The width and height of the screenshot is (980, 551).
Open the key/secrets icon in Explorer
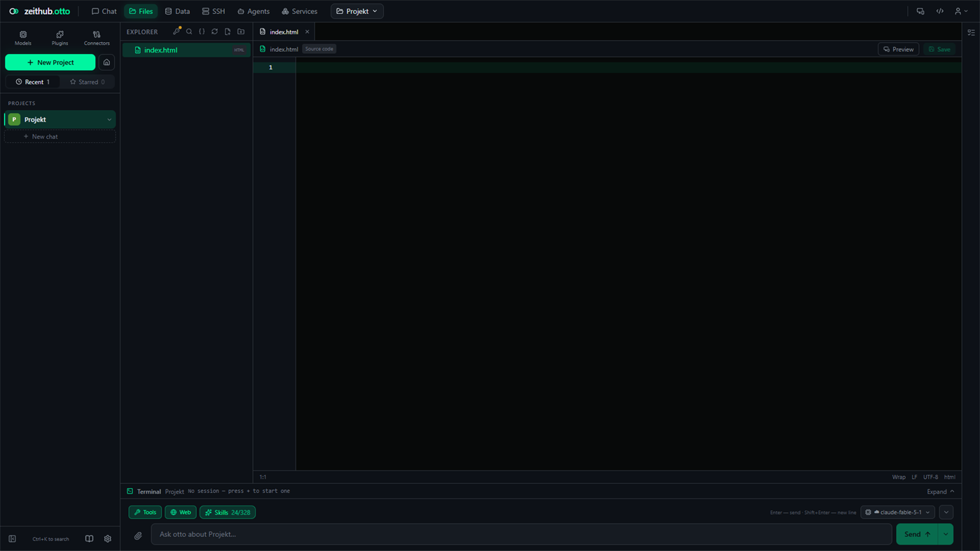tap(177, 32)
